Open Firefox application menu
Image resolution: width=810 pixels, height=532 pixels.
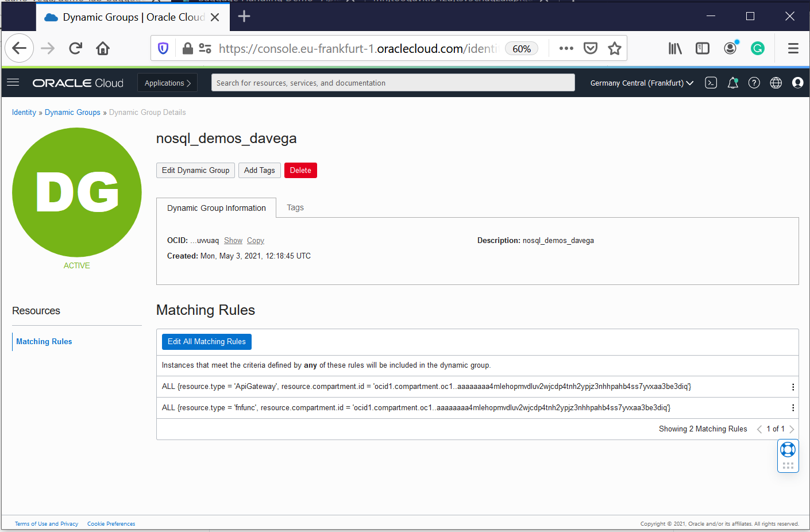(793, 48)
